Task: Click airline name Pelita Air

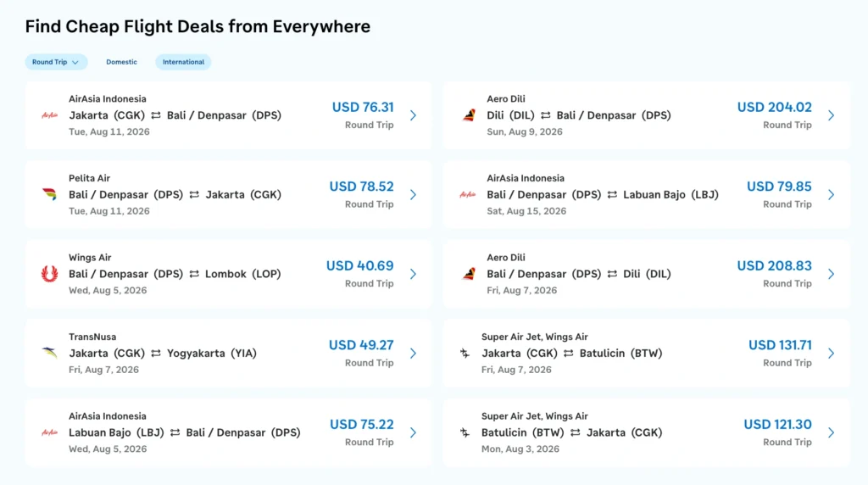Action: pyautogui.click(x=89, y=178)
